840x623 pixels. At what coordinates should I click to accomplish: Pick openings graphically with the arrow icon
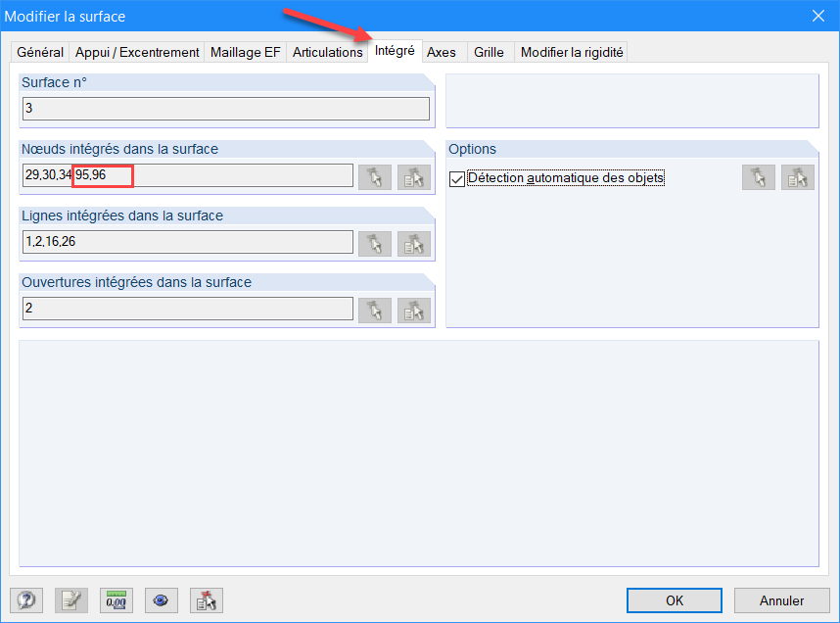(375, 308)
